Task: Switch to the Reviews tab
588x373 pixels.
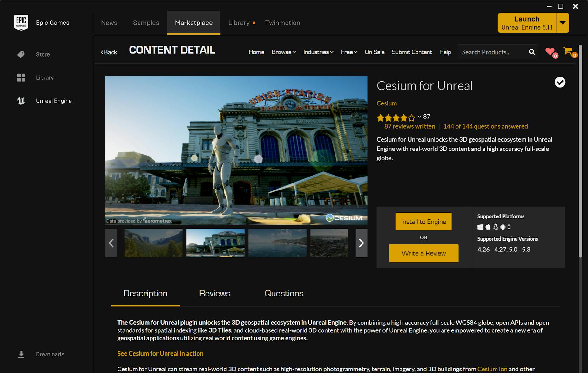Action: point(214,293)
